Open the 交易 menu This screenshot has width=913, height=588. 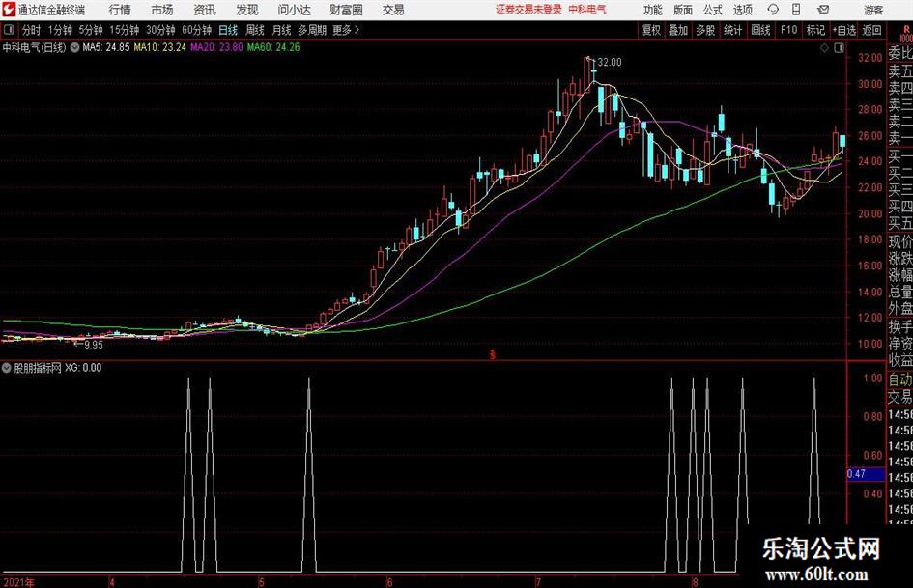(x=393, y=10)
